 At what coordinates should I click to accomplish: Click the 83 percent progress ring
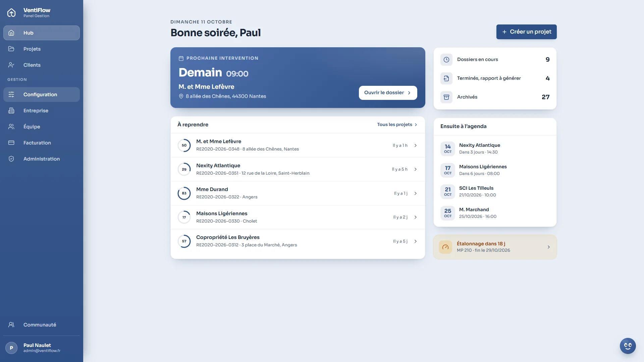click(x=184, y=193)
